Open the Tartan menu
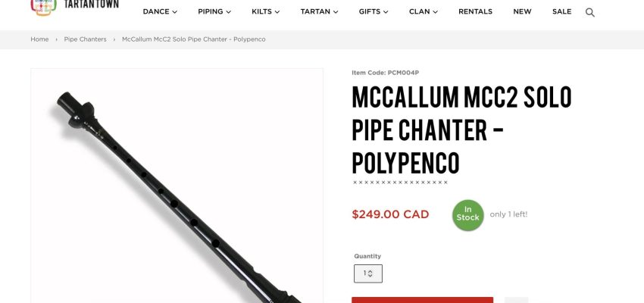 [320, 11]
